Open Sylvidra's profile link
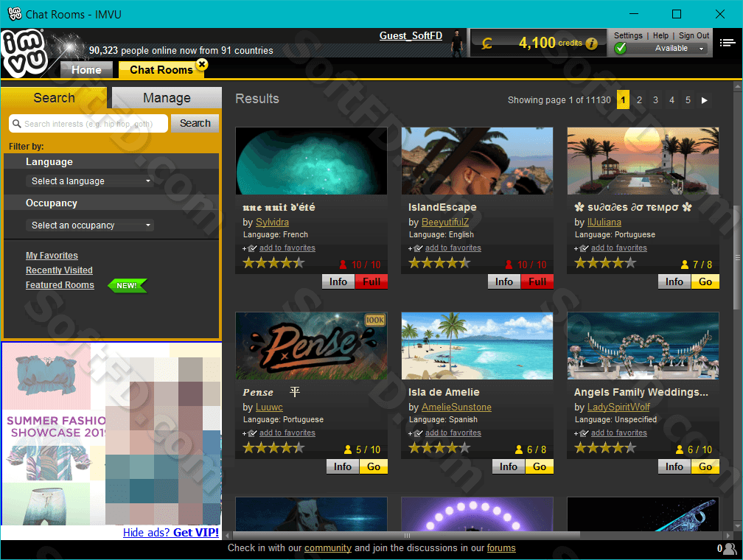Screen dimensions: 743x560 [x=272, y=223]
